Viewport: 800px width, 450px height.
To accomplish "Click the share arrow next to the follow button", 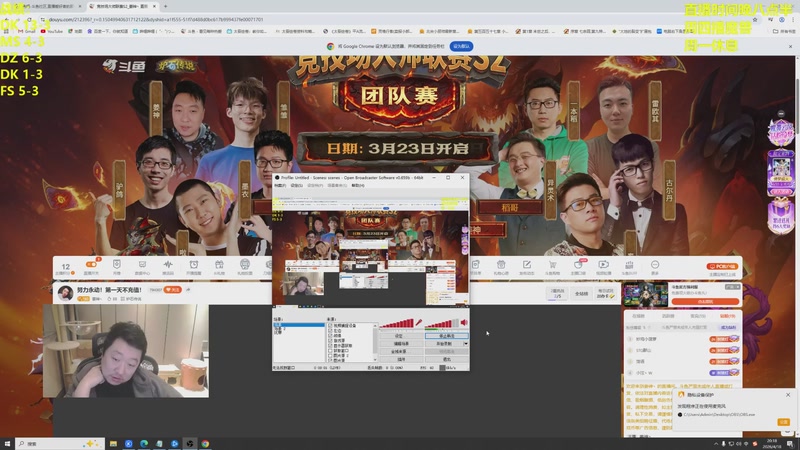I will point(188,290).
